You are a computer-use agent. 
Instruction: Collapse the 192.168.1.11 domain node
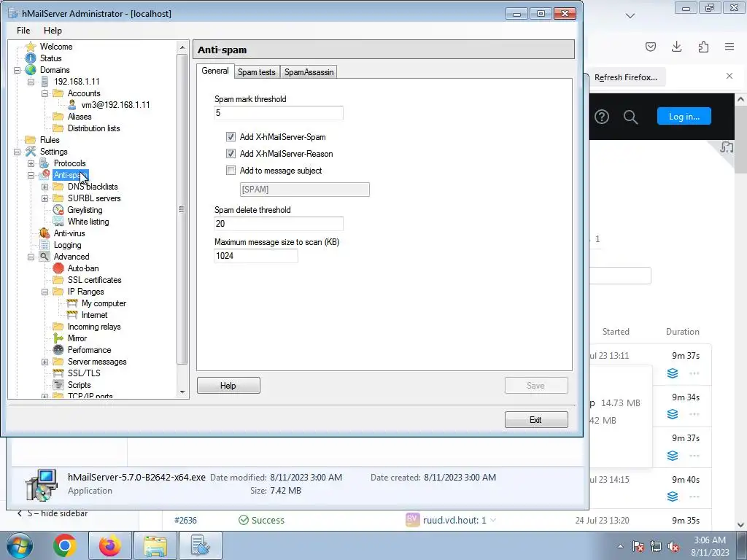tap(31, 82)
